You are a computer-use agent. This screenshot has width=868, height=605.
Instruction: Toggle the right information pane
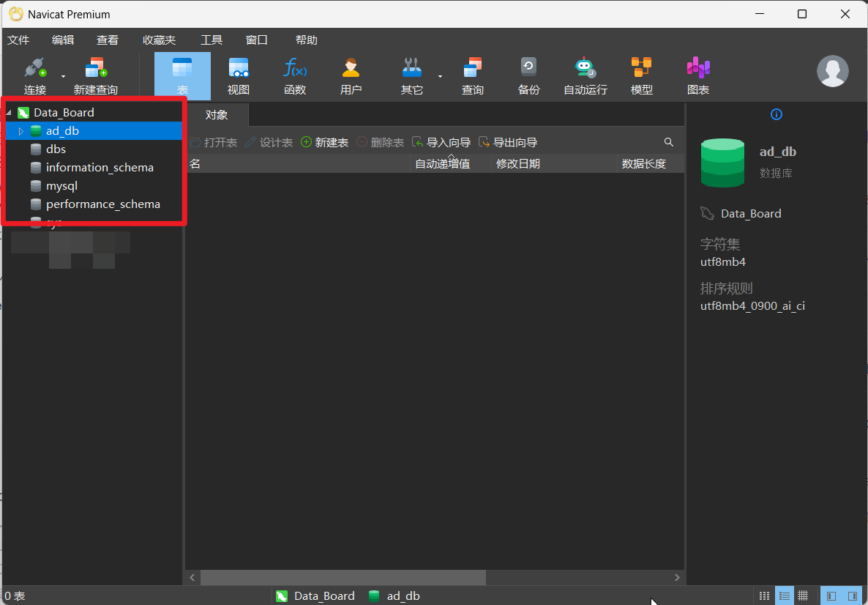[x=853, y=596]
